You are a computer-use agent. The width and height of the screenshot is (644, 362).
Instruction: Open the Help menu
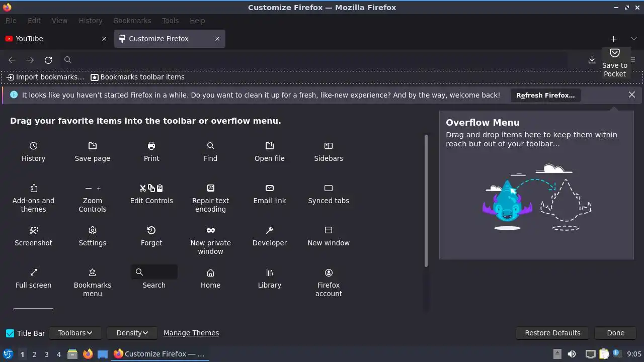click(x=197, y=21)
